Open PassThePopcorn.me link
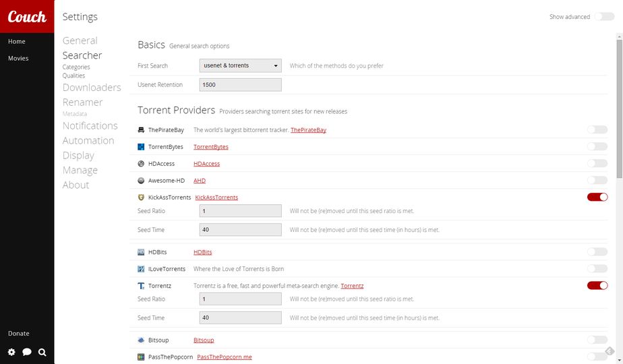The height and width of the screenshot is (364, 623). (x=225, y=357)
